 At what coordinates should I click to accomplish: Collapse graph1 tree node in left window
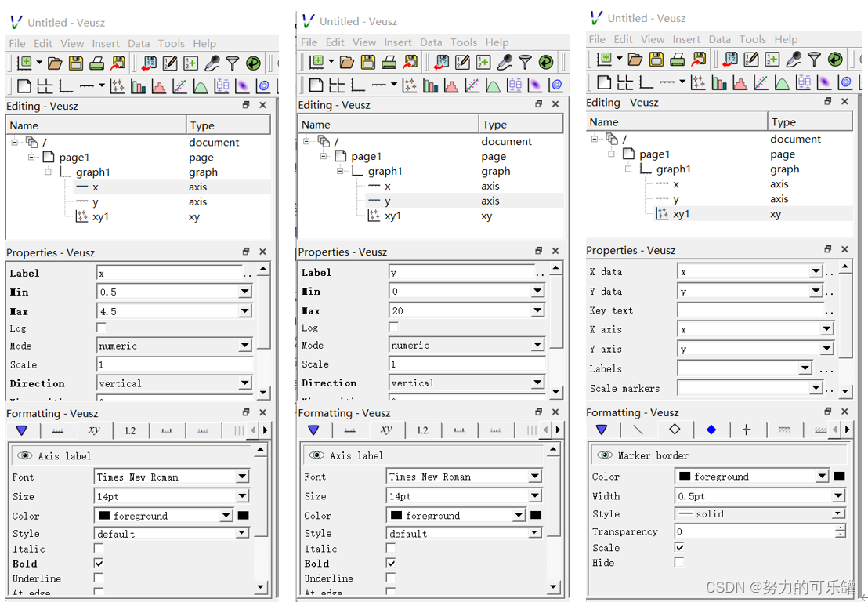click(48, 172)
